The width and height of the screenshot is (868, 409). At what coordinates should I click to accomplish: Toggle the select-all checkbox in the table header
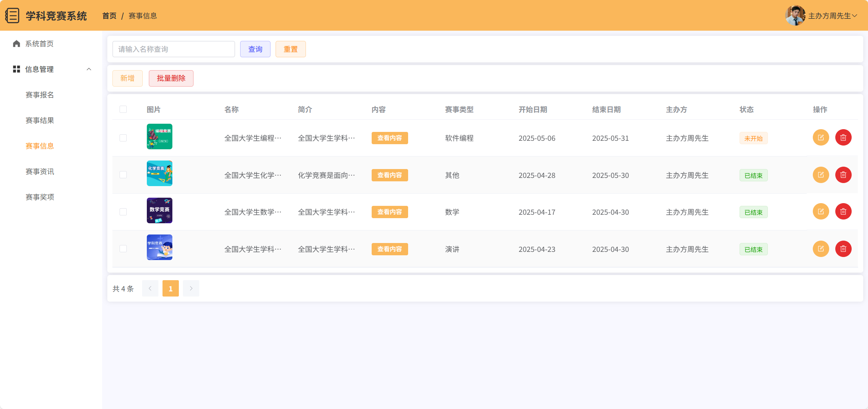123,109
